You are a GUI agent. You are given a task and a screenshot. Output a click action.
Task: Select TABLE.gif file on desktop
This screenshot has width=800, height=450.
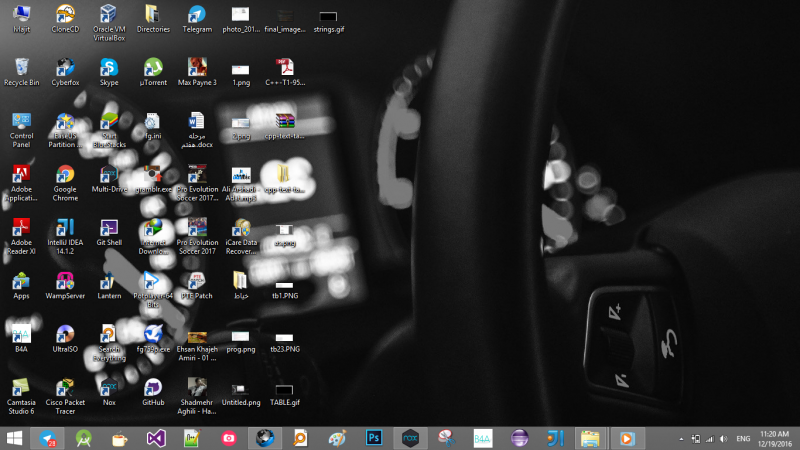click(x=285, y=395)
